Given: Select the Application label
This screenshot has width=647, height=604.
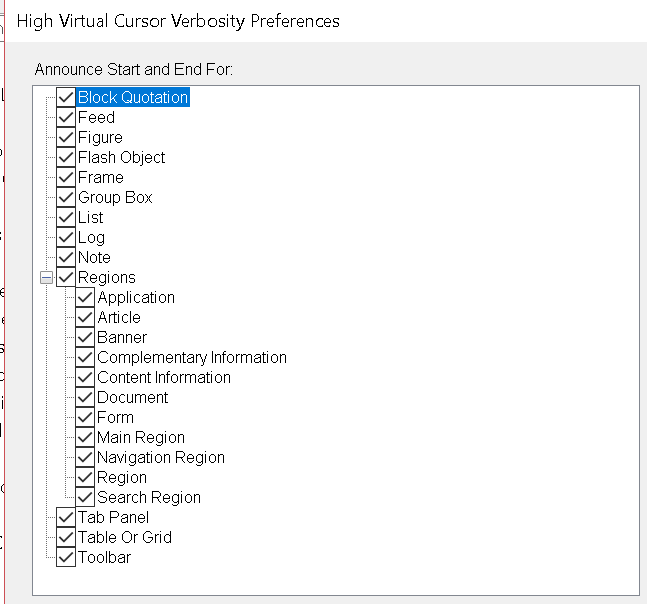Looking at the screenshot, I should pos(136,297).
